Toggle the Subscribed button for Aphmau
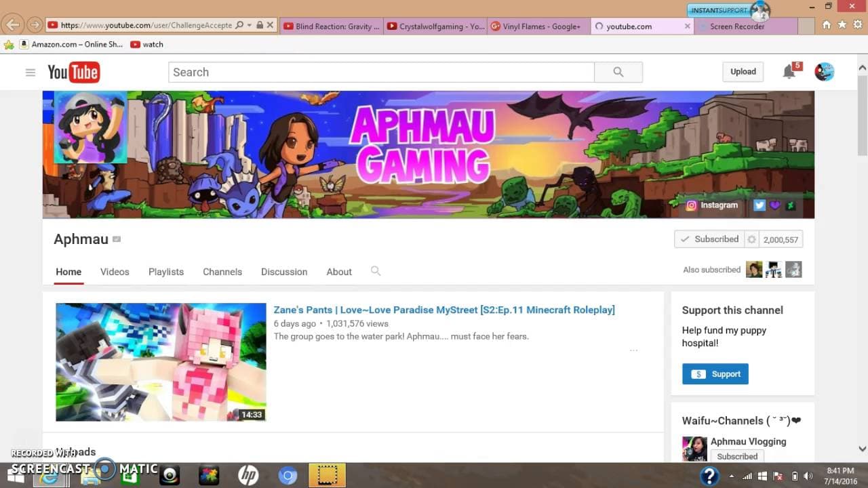Image resolution: width=868 pixels, height=488 pixels. 709,239
